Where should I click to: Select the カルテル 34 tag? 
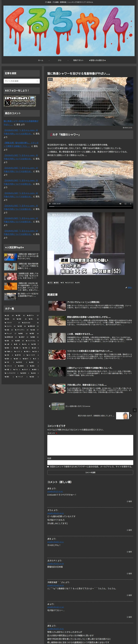tap(10, 326)
